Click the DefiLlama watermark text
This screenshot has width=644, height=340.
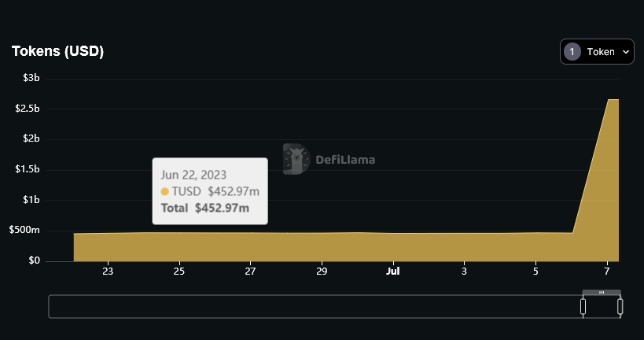[x=345, y=160]
